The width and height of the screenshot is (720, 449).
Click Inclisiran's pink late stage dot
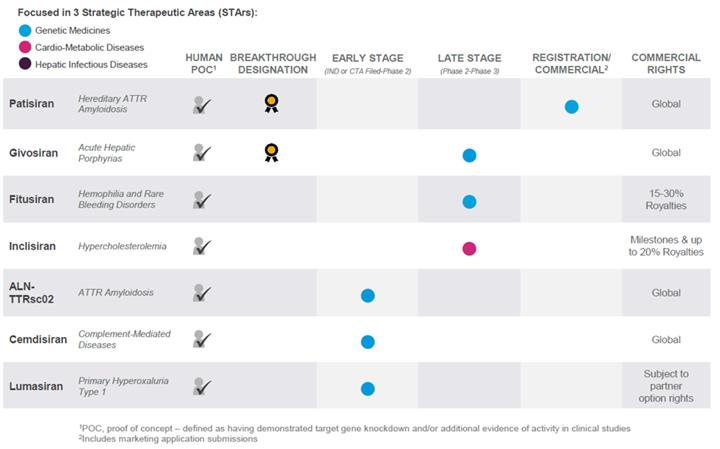tap(469, 248)
